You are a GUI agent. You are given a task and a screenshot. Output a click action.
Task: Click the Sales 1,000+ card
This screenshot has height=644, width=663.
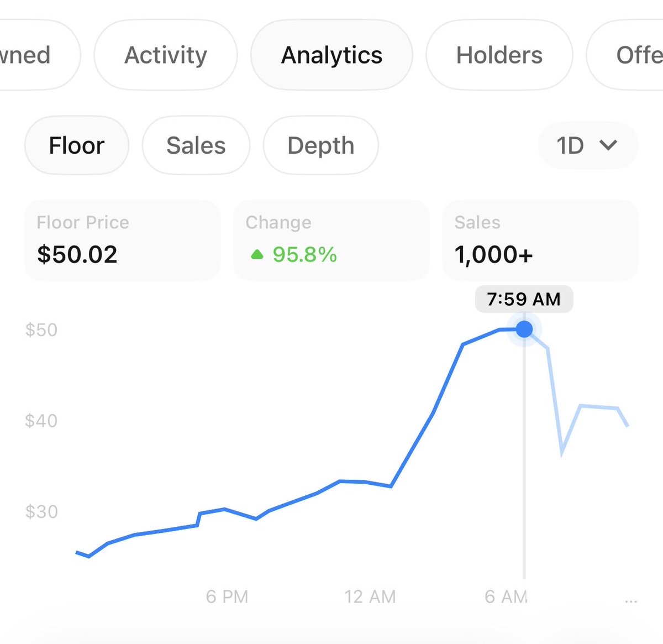pyautogui.click(x=540, y=240)
